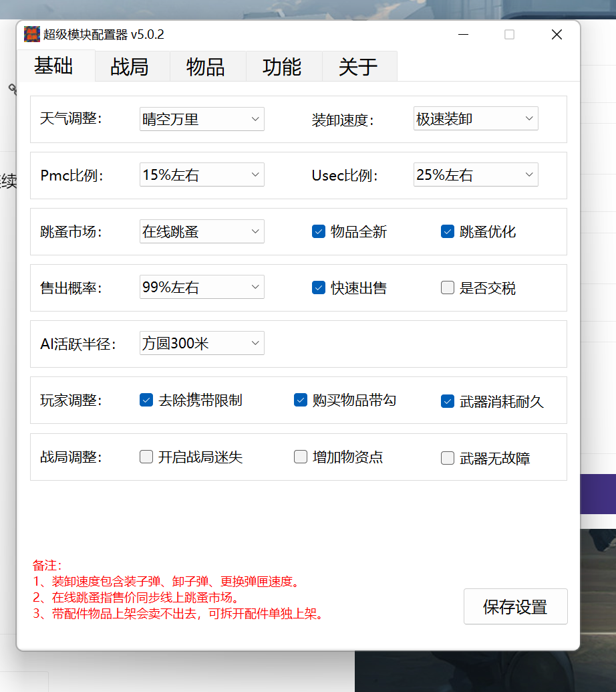Check the 增加物资点 checkbox
This screenshot has height=692, width=616.
300,457
